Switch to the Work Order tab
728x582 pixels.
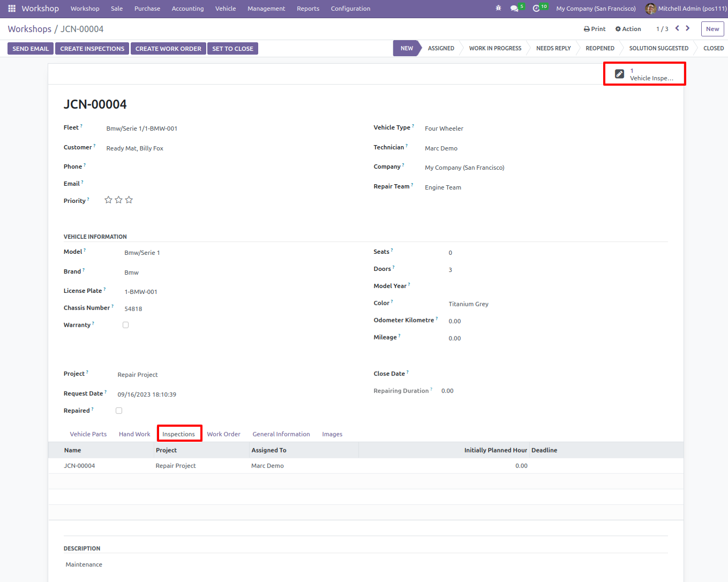223,434
